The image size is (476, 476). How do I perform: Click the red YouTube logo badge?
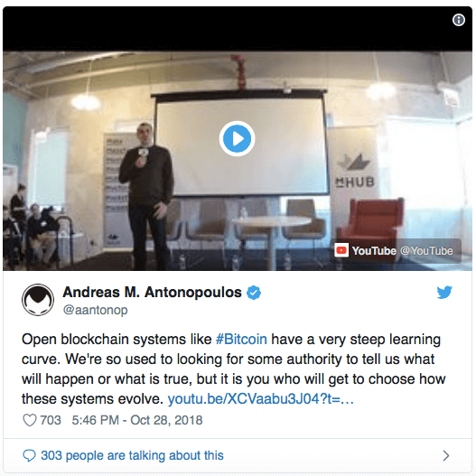pyautogui.click(x=341, y=250)
